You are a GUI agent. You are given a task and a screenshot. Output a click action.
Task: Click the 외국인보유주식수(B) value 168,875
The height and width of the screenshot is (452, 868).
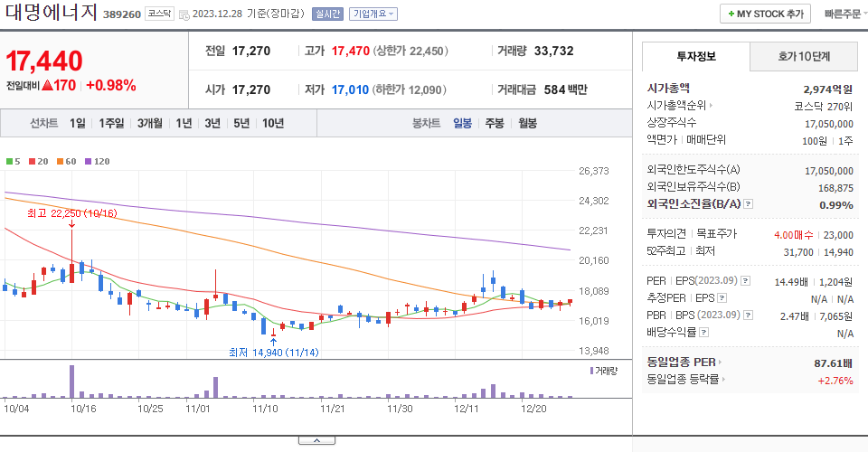pos(835,188)
